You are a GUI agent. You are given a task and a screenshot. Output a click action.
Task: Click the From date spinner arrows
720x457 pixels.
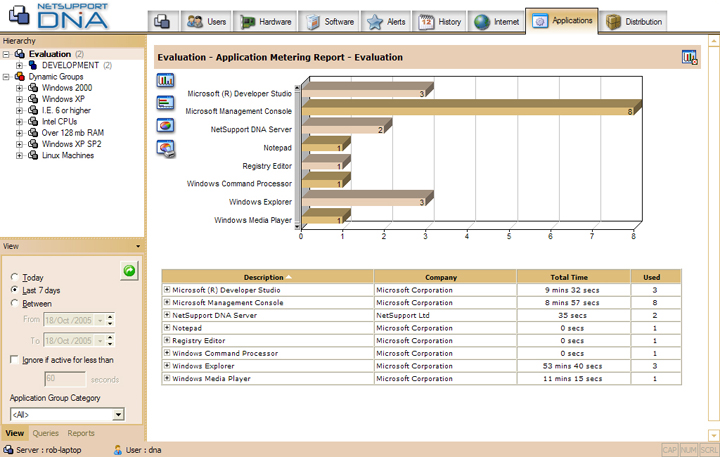pyautogui.click(x=110, y=320)
